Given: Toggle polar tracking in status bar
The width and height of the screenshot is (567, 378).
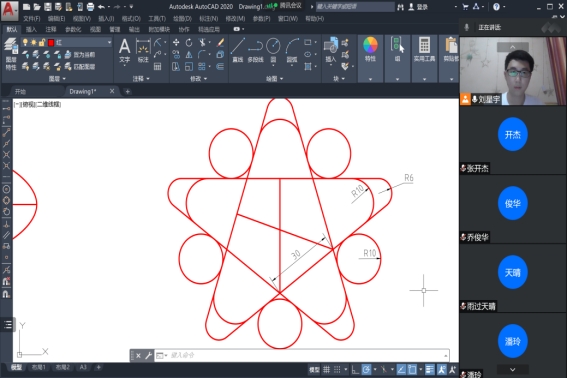Looking at the screenshot, I should [366, 369].
